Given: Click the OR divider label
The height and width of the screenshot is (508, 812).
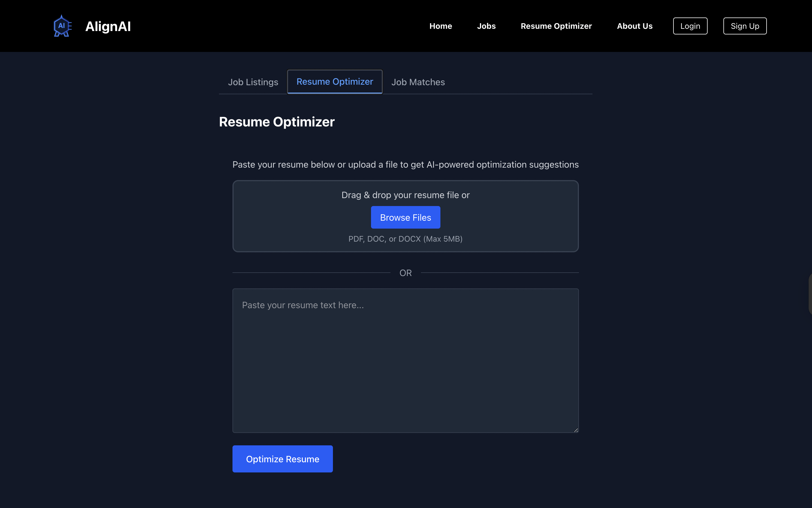Looking at the screenshot, I should [405, 273].
